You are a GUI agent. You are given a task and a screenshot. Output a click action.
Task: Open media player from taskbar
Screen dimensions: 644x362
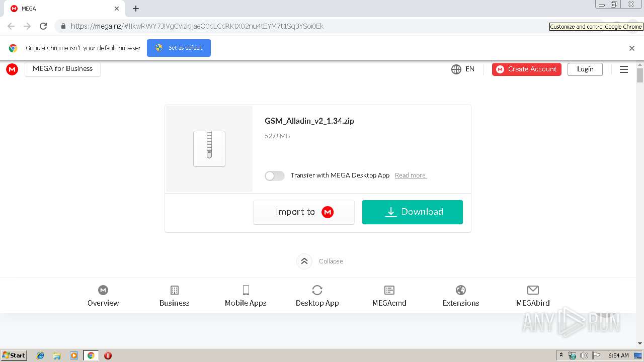(x=74, y=355)
